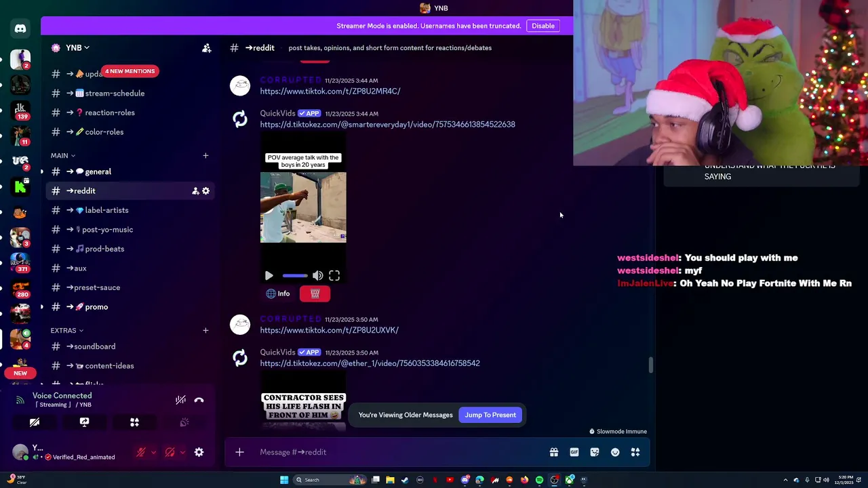
Task: Add channel to MAIN category
Action: click(x=205, y=156)
